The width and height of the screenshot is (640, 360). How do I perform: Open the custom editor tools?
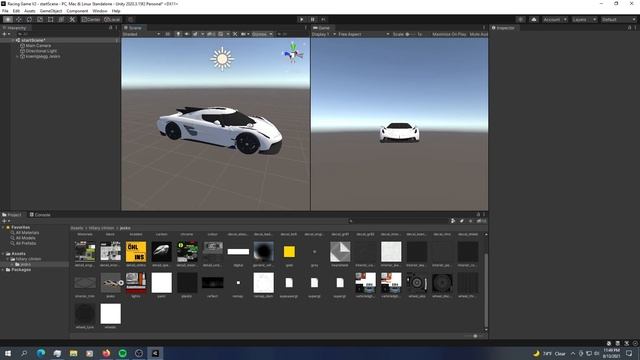pos(72,19)
